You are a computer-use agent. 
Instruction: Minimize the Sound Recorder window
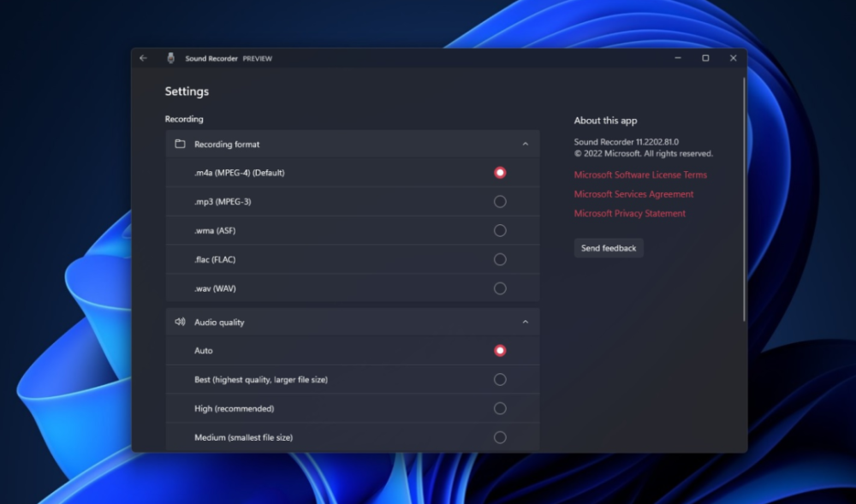coord(678,58)
